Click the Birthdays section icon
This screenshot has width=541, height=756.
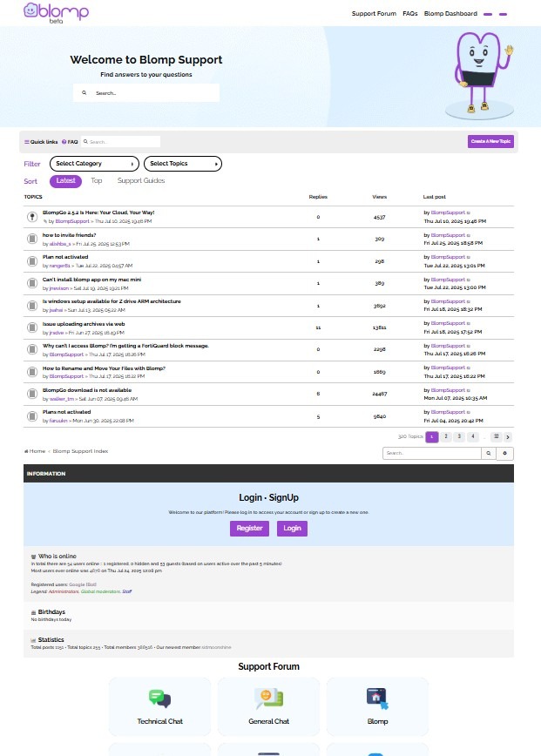(x=33, y=612)
